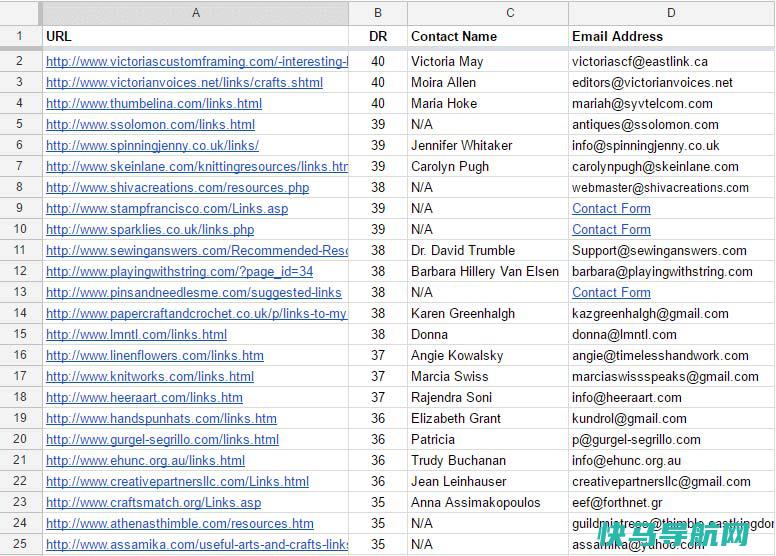
Task: Select the Victoria May cell
Action: [x=488, y=61]
